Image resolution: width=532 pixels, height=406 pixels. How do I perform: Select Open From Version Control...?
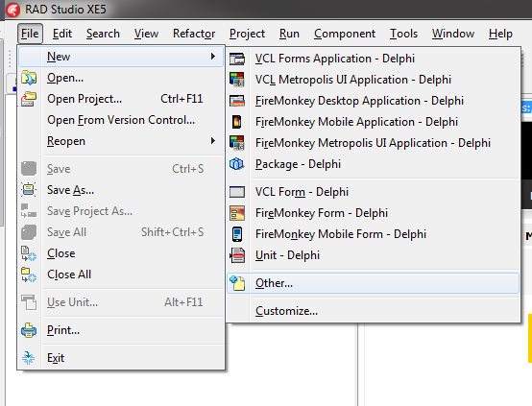121,120
